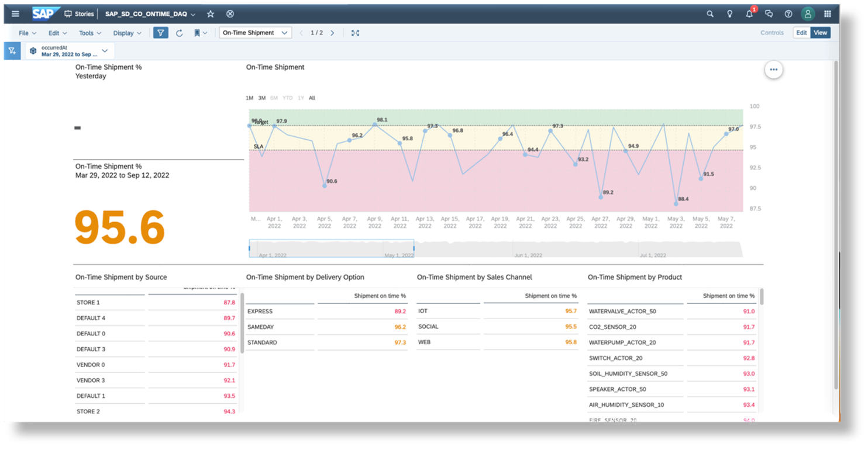Open chart more actions ellipsis button
The image size is (868, 450).
773,70
